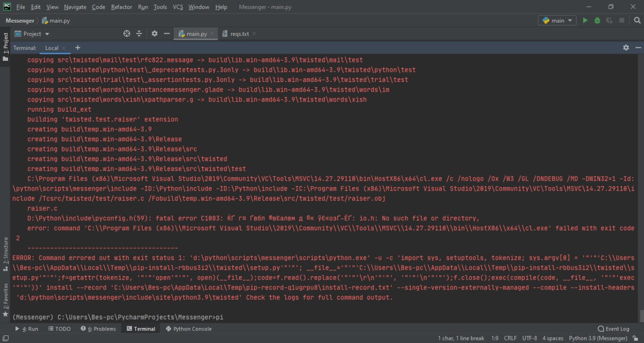
Task: Open the TODO tool window
Action: click(59, 329)
